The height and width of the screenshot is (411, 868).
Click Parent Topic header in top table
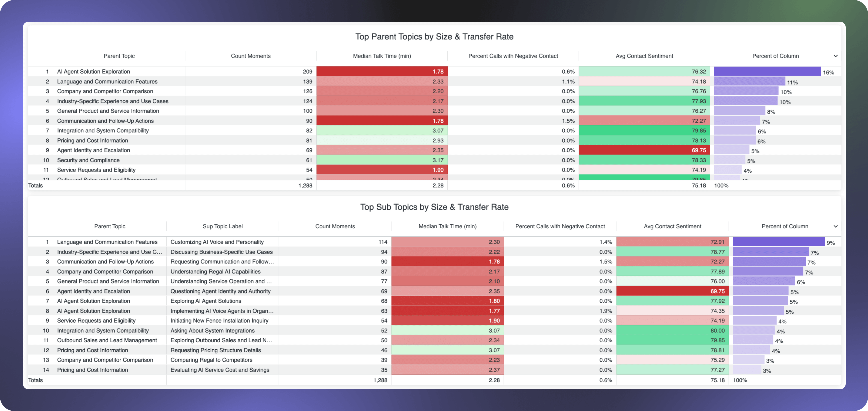(119, 56)
